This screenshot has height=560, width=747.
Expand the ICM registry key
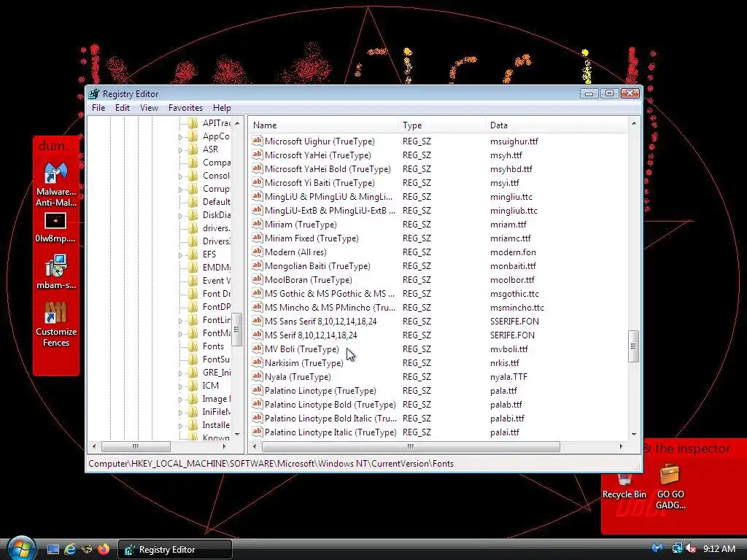pyautogui.click(x=181, y=386)
